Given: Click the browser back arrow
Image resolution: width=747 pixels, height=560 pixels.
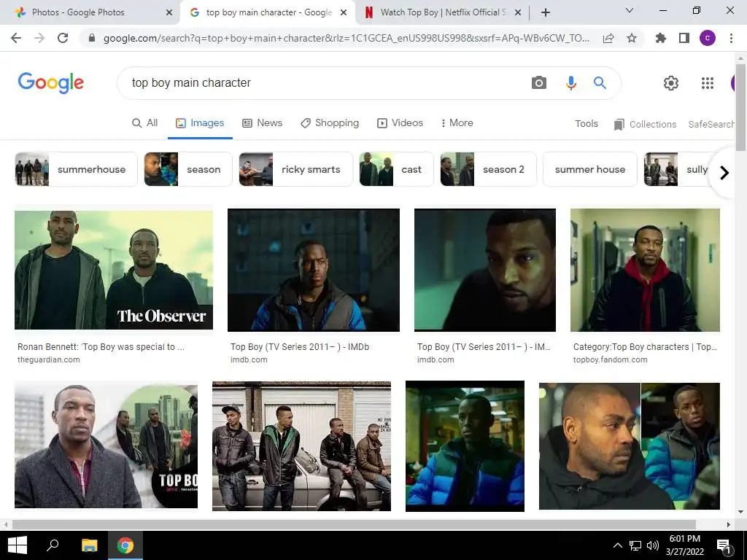Looking at the screenshot, I should tap(16, 38).
